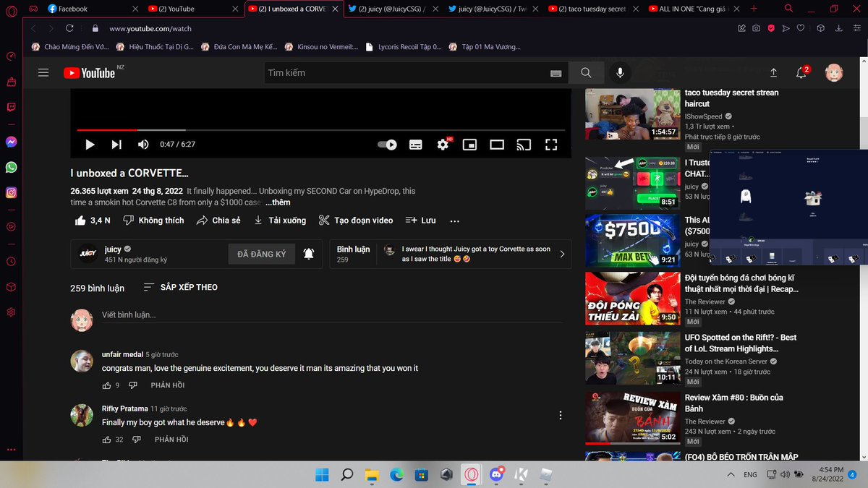Open video settings gear
Image resolution: width=868 pixels, height=488 pixels.
tap(443, 145)
